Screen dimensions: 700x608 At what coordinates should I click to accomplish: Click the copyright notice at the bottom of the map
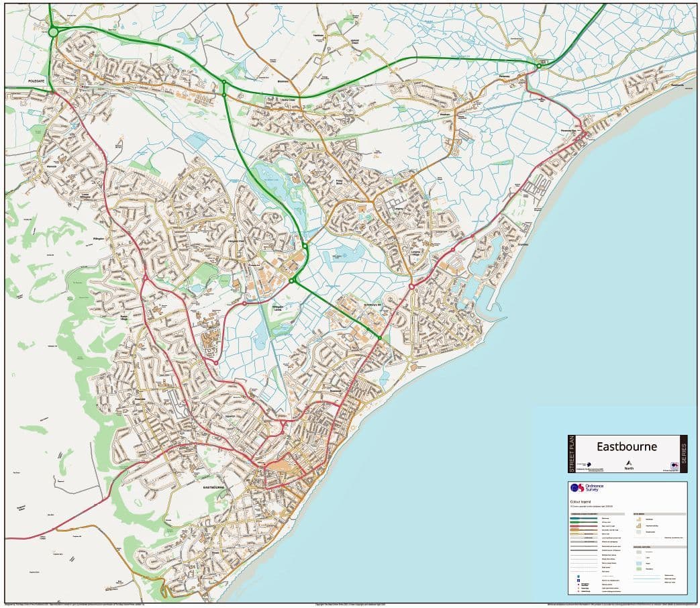pos(349,603)
